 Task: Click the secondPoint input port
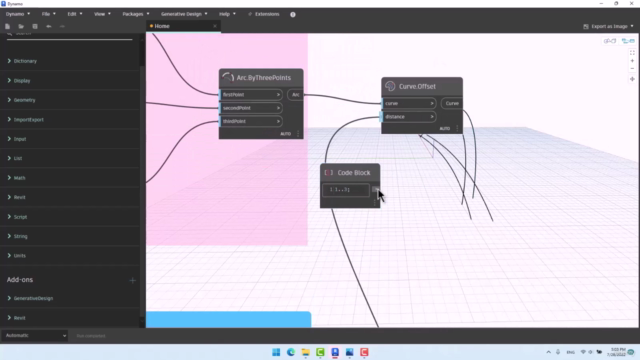click(251, 108)
